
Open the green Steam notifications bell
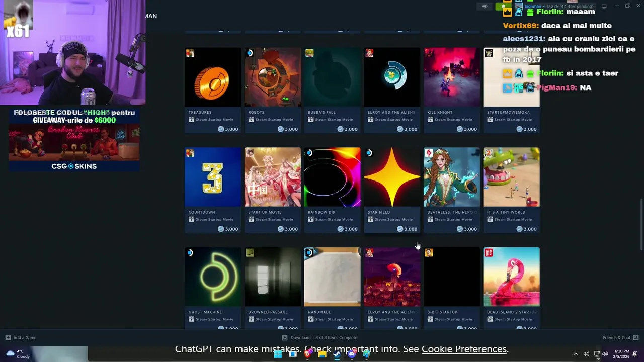(x=502, y=7)
